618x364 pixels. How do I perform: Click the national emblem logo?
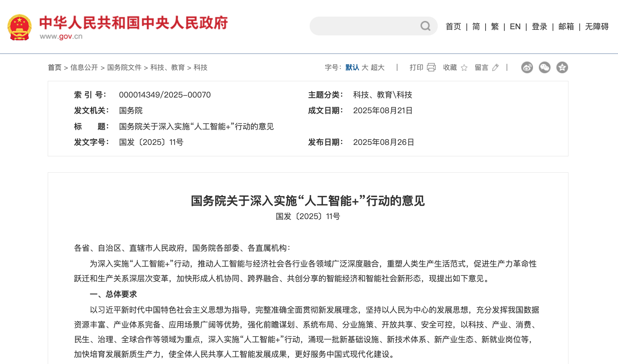[x=19, y=27]
